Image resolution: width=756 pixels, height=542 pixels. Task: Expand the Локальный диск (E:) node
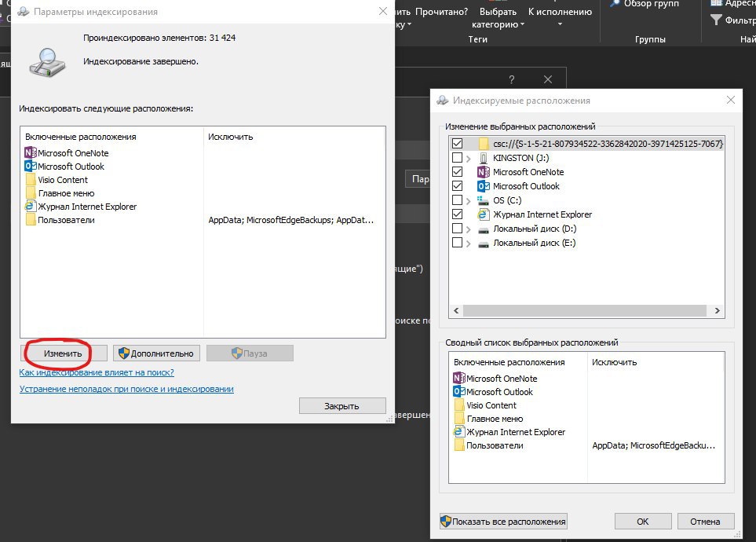(x=468, y=244)
